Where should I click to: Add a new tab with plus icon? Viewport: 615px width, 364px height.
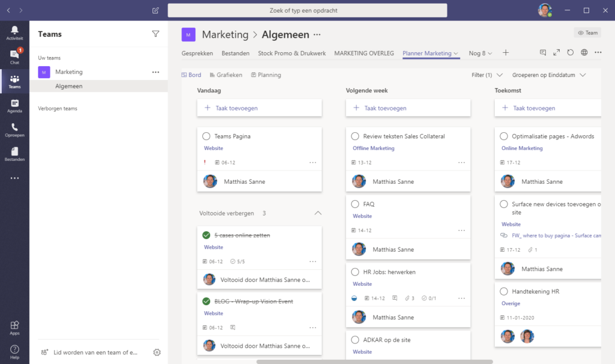click(506, 53)
